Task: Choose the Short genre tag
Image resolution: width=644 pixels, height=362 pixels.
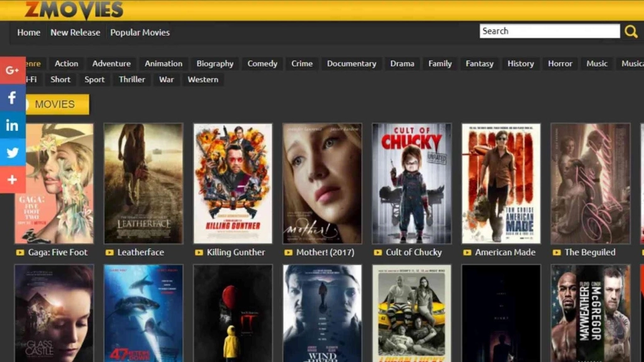Action: pyautogui.click(x=60, y=80)
